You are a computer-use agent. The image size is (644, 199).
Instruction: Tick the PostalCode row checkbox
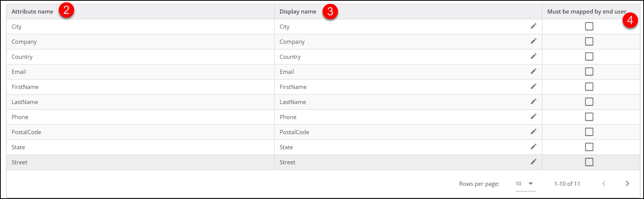click(589, 132)
